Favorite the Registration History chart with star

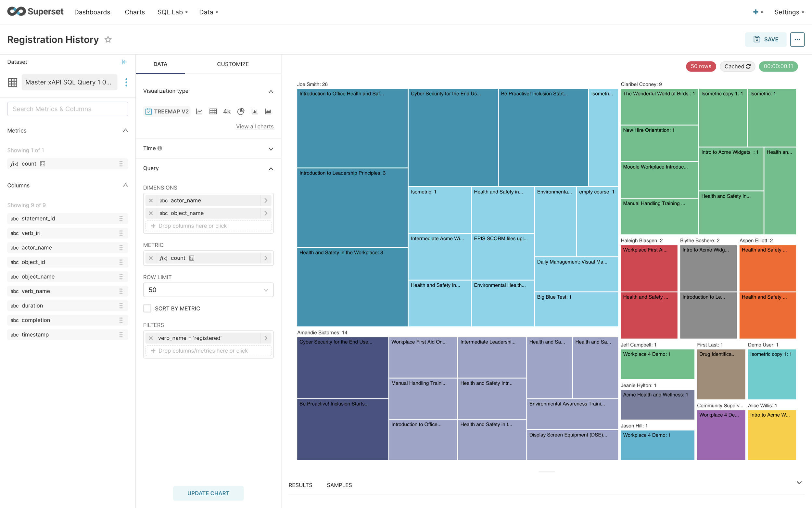pos(108,39)
